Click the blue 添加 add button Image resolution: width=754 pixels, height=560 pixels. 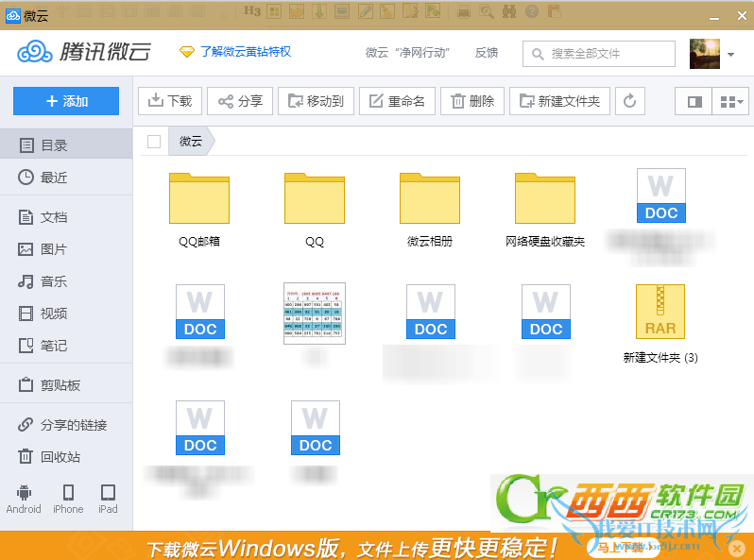pyautogui.click(x=66, y=101)
